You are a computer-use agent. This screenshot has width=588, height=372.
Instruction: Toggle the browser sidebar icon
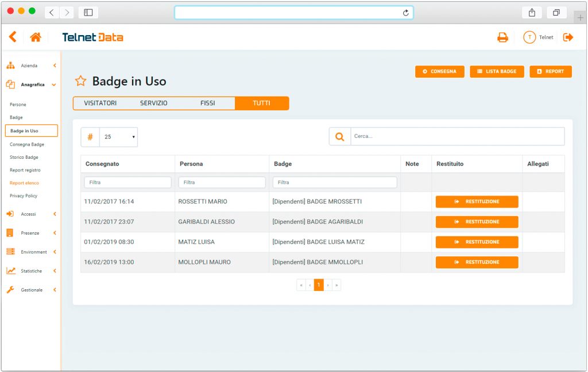tap(88, 13)
